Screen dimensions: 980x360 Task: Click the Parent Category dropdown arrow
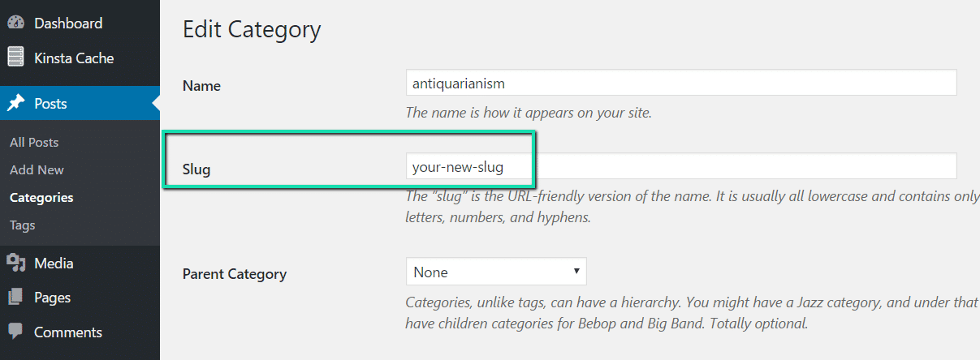[576, 272]
